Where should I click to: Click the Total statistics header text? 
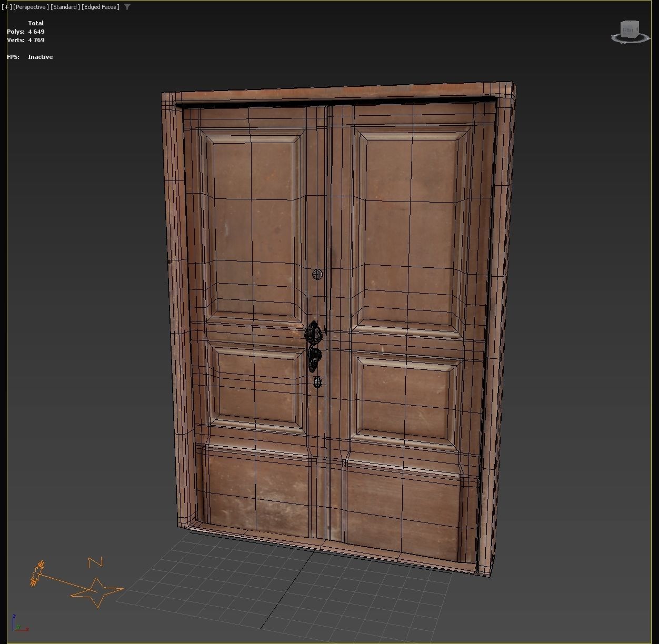tap(36, 23)
